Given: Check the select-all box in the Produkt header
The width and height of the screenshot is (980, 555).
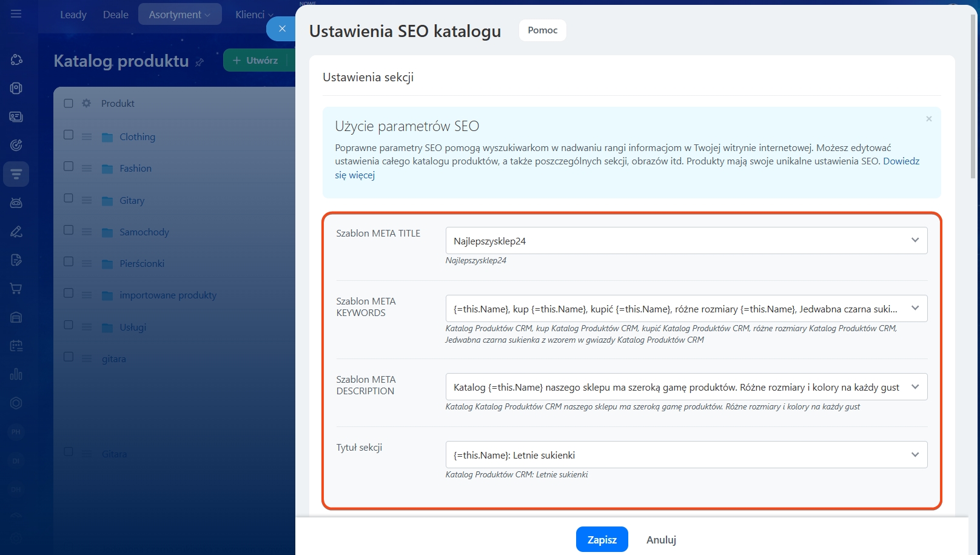Looking at the screenshot, I should (69, 103).
